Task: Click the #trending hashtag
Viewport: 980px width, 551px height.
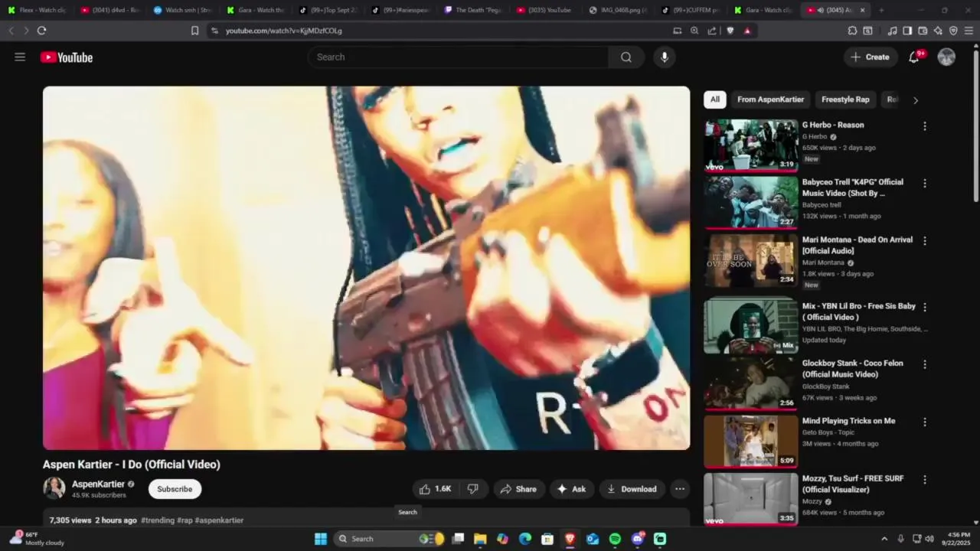Action: (158, 520)
